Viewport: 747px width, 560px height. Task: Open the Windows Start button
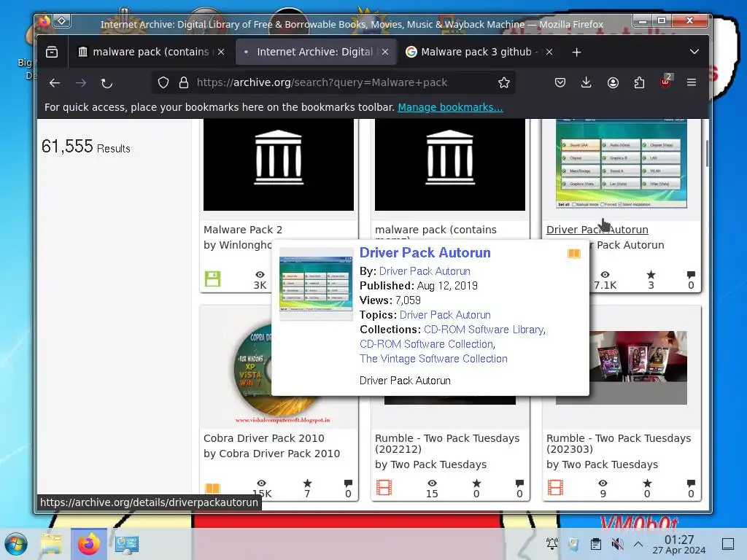pos(16,544)
